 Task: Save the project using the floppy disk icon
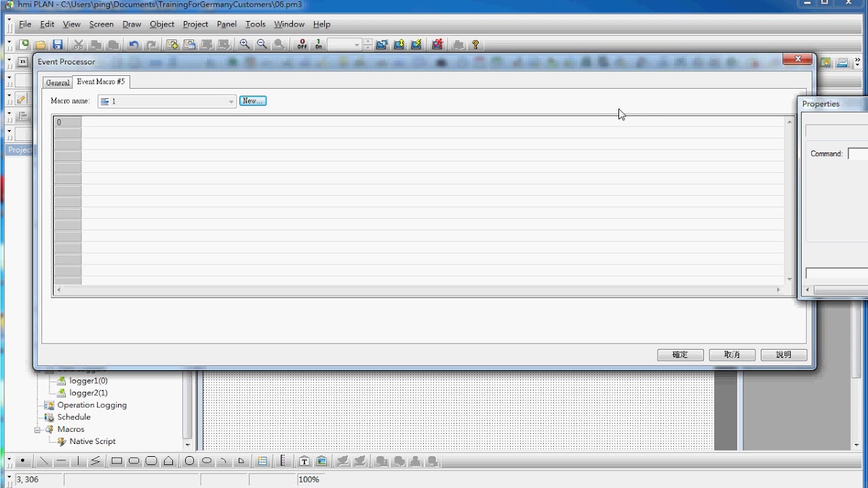[x=58, y=45]
